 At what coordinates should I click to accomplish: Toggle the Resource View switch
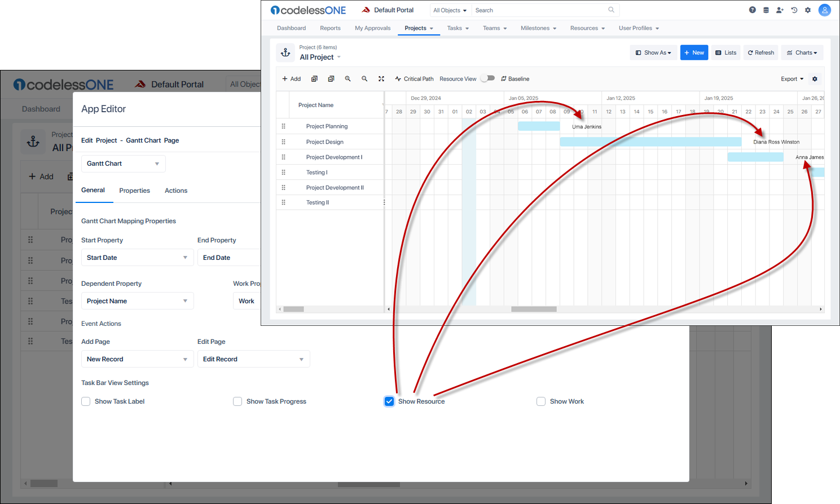tap(487, 78)
